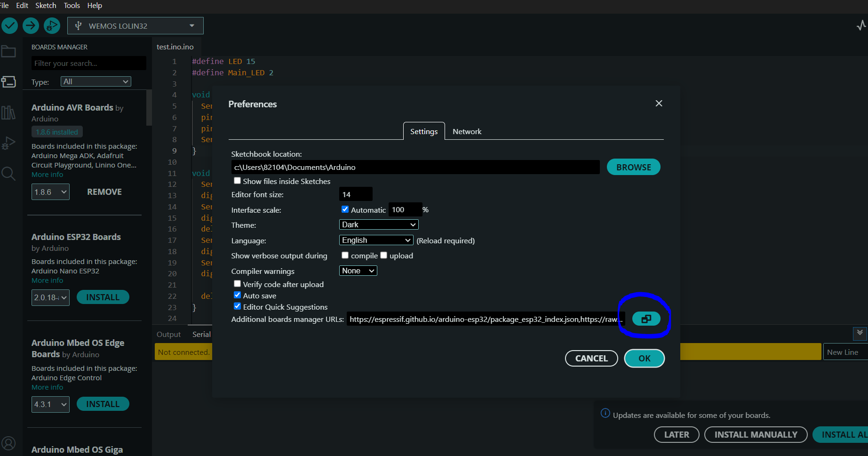Click the BROWSE button for sketchbook location

click(633, 167)
